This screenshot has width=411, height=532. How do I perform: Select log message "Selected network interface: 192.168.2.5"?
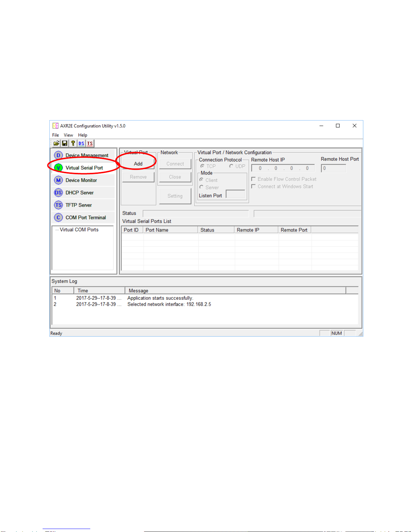(169, 304)
